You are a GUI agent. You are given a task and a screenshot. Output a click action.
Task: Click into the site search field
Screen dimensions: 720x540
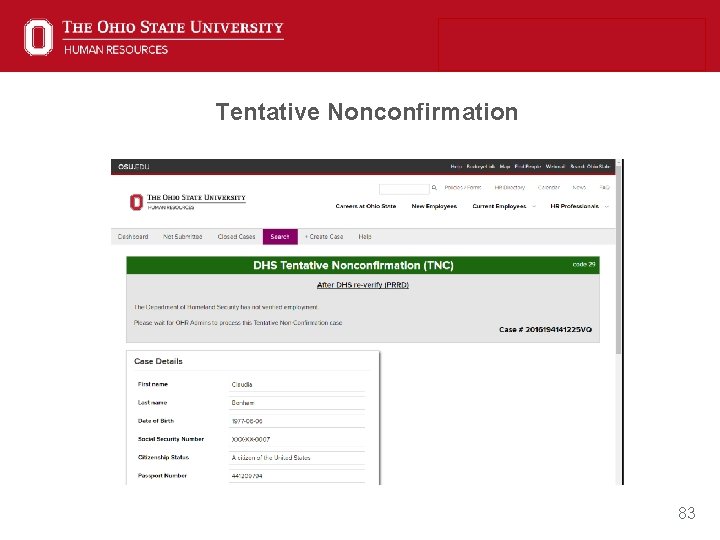coord(404,189)
